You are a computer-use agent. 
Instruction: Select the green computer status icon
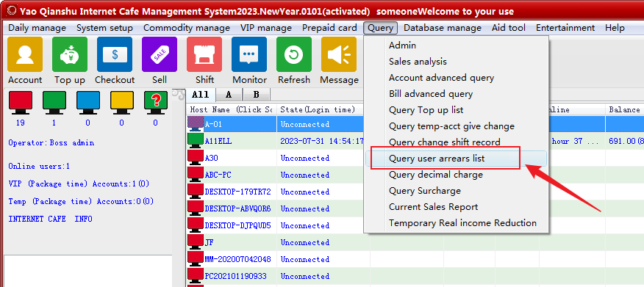coord(54,103)
